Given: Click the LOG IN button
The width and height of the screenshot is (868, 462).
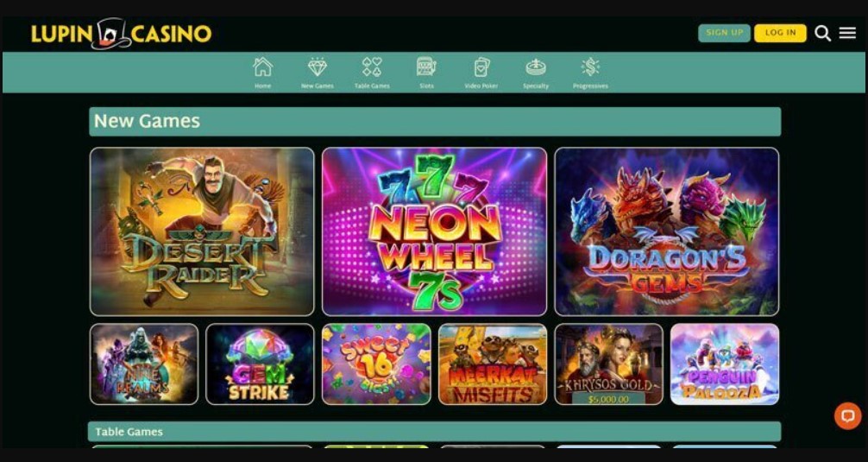Looking at the screenshot, I should point(780,33).
